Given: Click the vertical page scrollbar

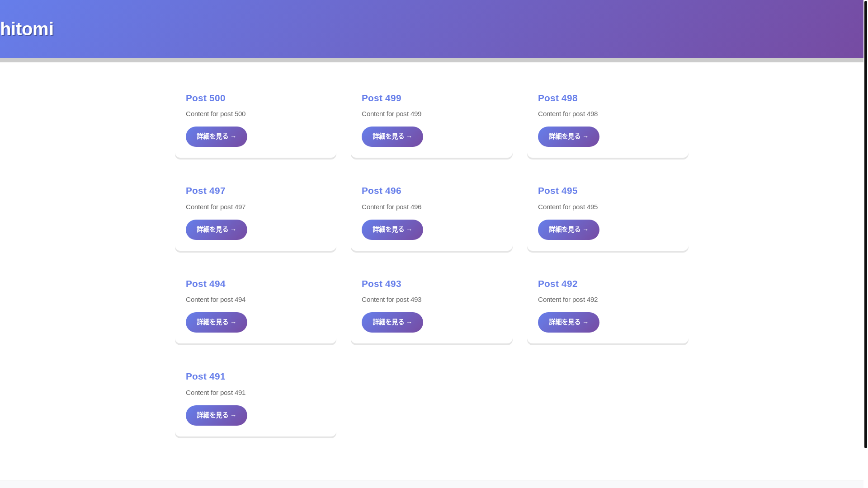Looking at the screenshot, I should tap(865, 226).
